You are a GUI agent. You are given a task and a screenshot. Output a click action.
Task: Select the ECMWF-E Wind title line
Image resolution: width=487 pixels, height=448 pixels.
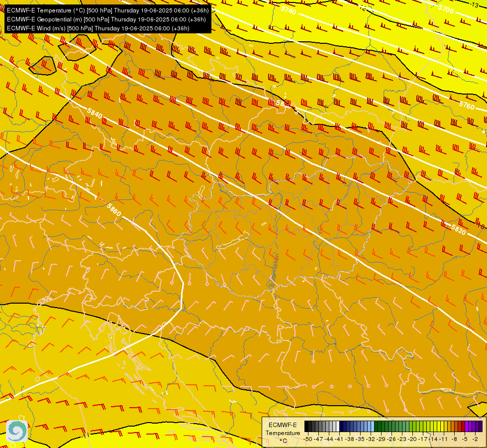tap(98, 28)
